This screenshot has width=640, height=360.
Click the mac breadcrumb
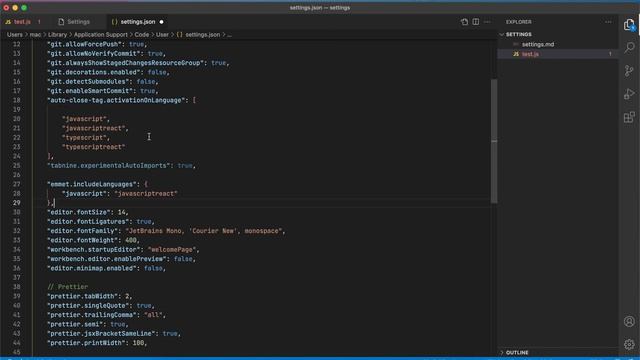tap(36, 35)
